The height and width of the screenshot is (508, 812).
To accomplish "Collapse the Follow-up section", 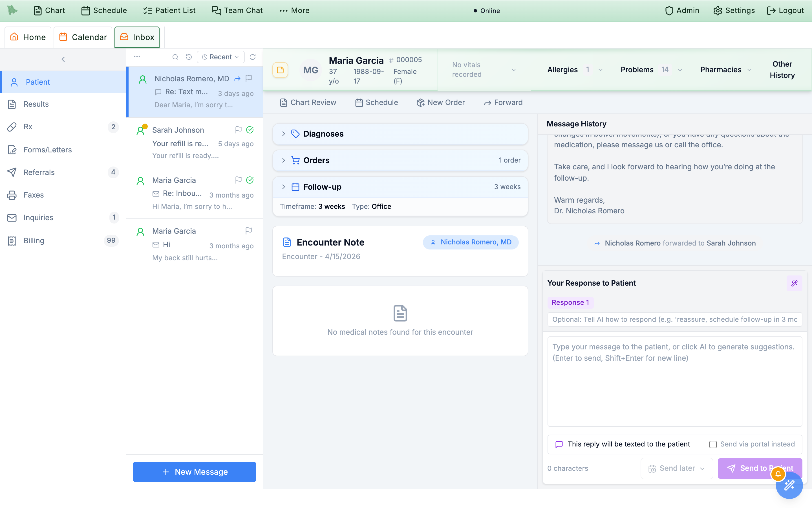I will pyautogui.click(x=400, y=187).
